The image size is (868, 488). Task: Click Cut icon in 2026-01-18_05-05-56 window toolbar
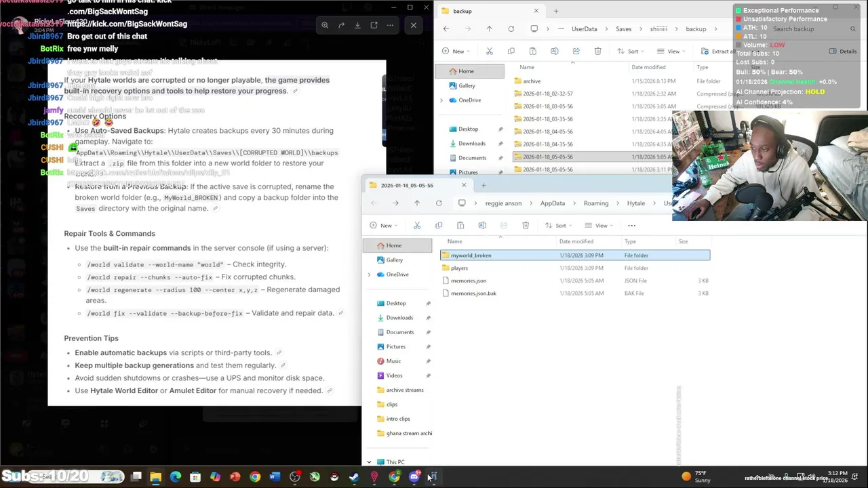point(417,225)
